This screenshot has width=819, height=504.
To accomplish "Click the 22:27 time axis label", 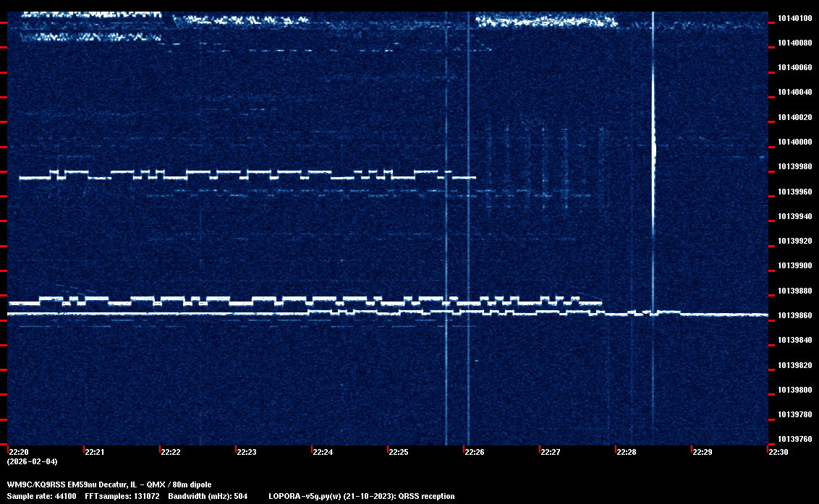I will [x=550, y=453].
